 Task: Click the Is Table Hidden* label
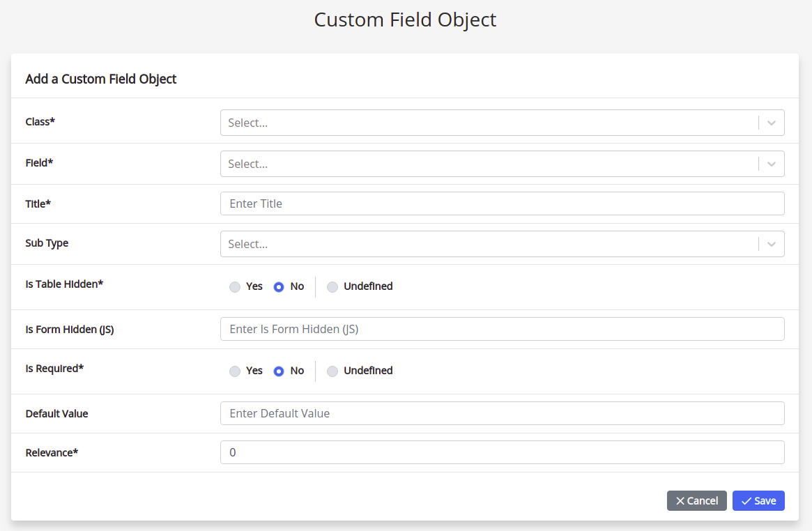tap(64, 284)
